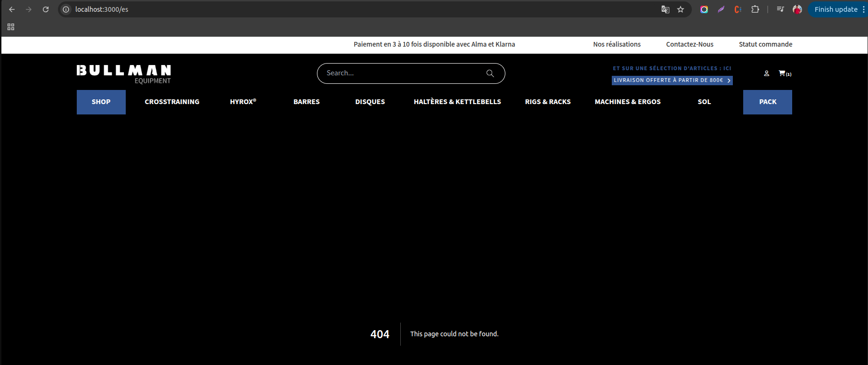Screen dimensions: 868x365
Task: Open Nos réalisations link
Action: click(x=617, y=44)
